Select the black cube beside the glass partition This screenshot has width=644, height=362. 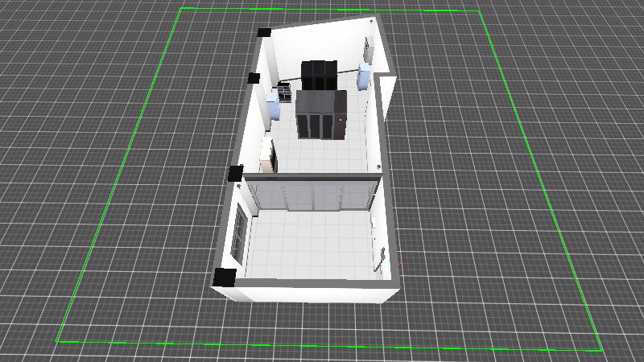click(x=236, y=173)
